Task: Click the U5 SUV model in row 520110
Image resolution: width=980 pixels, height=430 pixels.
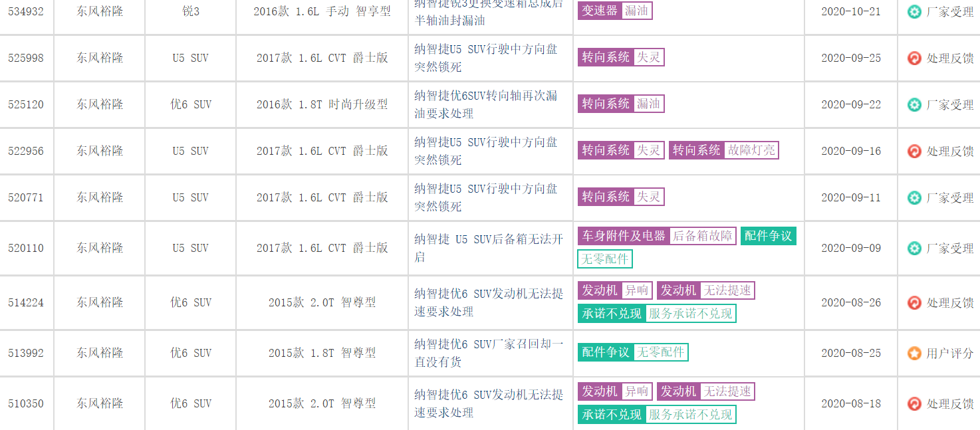Action: click(x=190, y=248)
